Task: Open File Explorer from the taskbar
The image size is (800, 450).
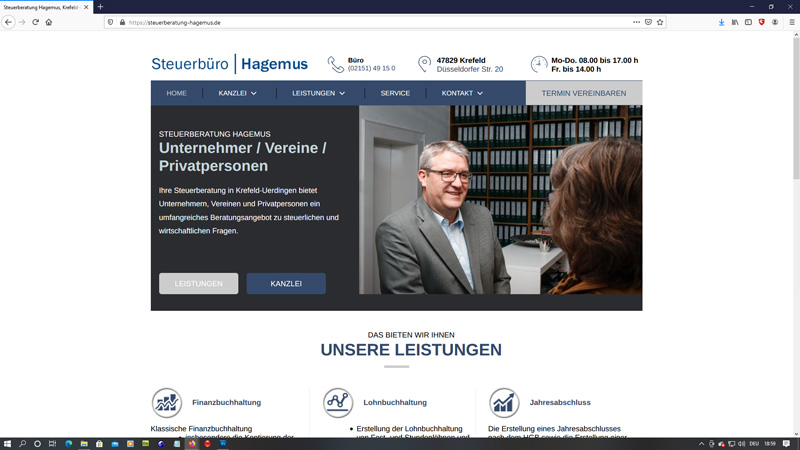Action: point(84,444)
